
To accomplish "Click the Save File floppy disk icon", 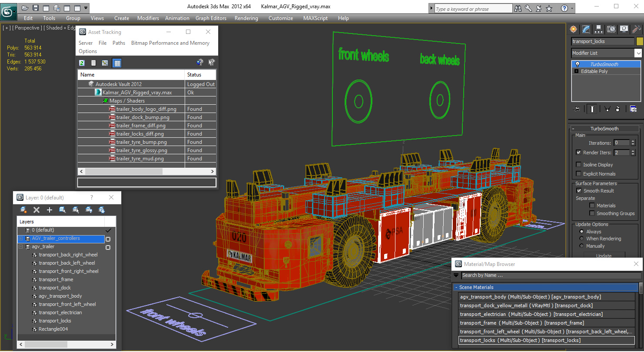I will (35, 8).
